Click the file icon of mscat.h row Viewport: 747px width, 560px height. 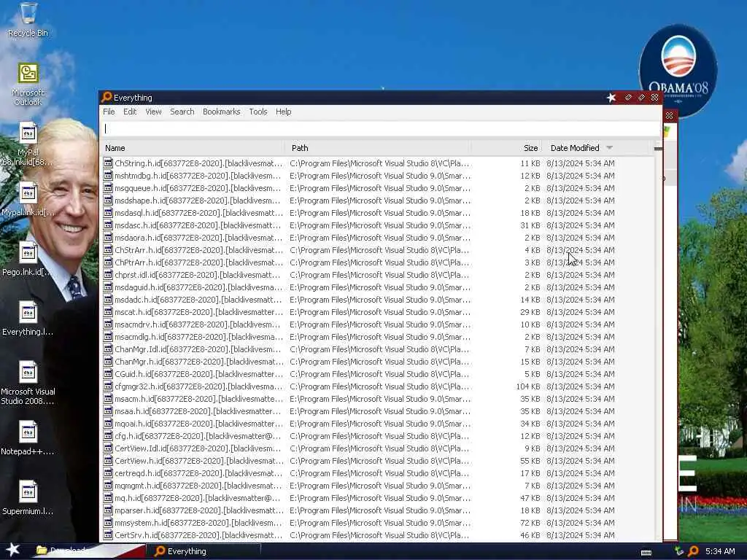(x=108, y=312)
